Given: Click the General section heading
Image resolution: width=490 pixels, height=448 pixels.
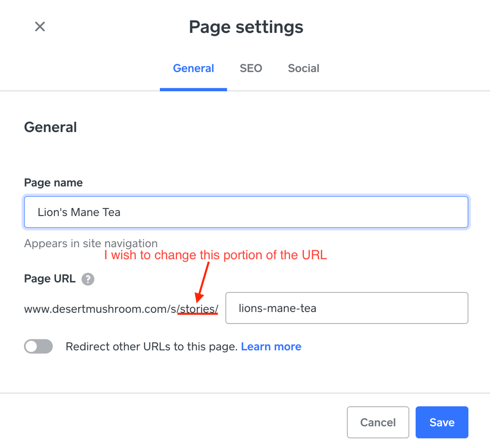Looking at the screenshot, I should tap(51, 128).
